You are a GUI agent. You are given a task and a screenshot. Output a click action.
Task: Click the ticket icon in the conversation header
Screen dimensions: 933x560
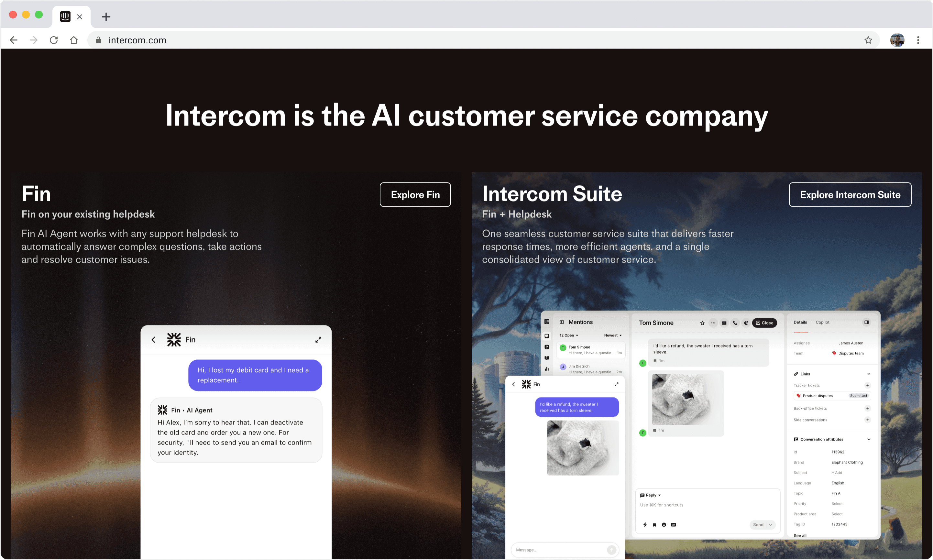pyautogui.click(x=724, y=323)
